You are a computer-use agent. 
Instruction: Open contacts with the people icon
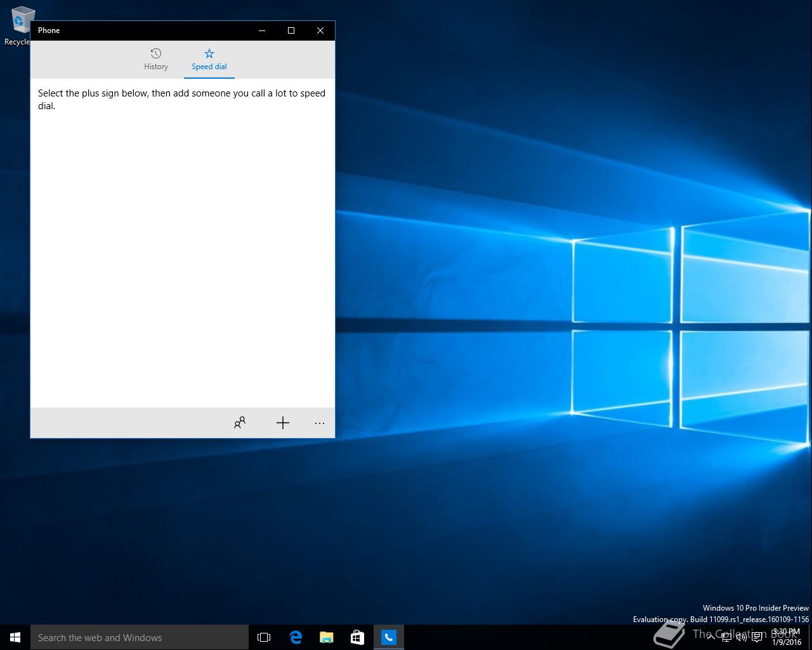(x=240, y=423)
